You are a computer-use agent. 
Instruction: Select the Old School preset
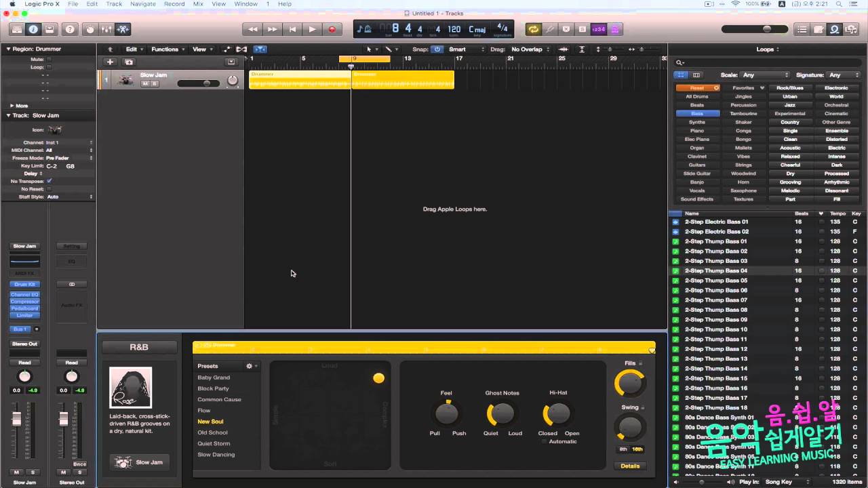(213, 432)
